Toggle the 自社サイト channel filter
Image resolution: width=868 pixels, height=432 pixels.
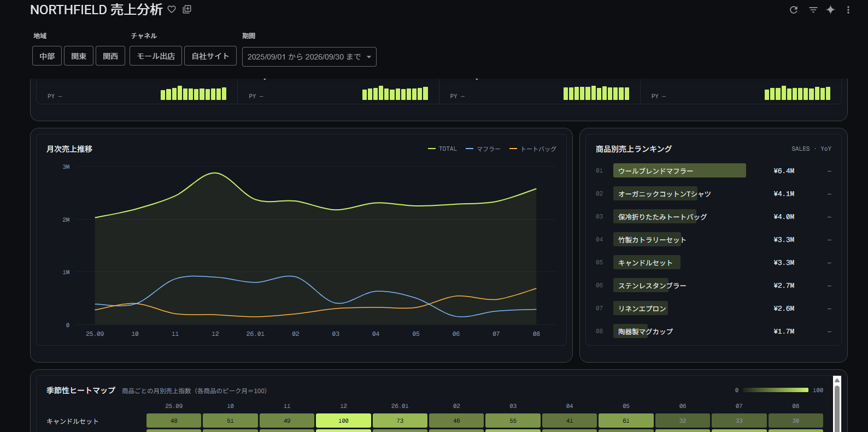click(x=210, y=56)
